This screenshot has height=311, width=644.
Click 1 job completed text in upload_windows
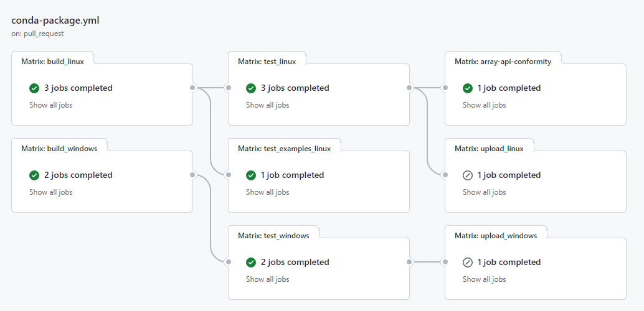[509, 262]
